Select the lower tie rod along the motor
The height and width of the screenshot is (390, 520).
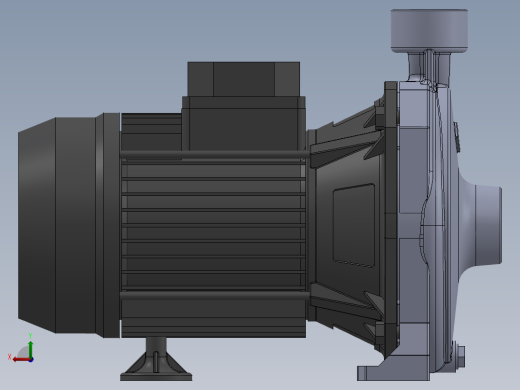pyautogui.click(x=215, y=295)
